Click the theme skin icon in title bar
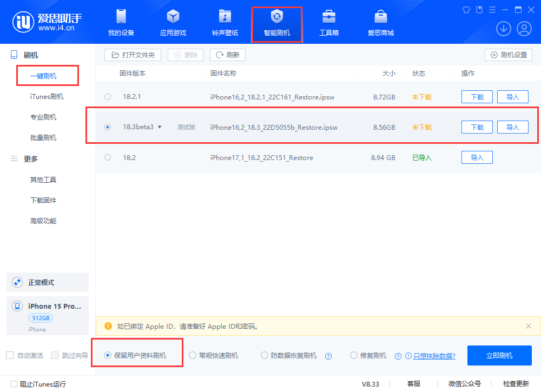The image size is (541, 392). (x=466, y=9)
